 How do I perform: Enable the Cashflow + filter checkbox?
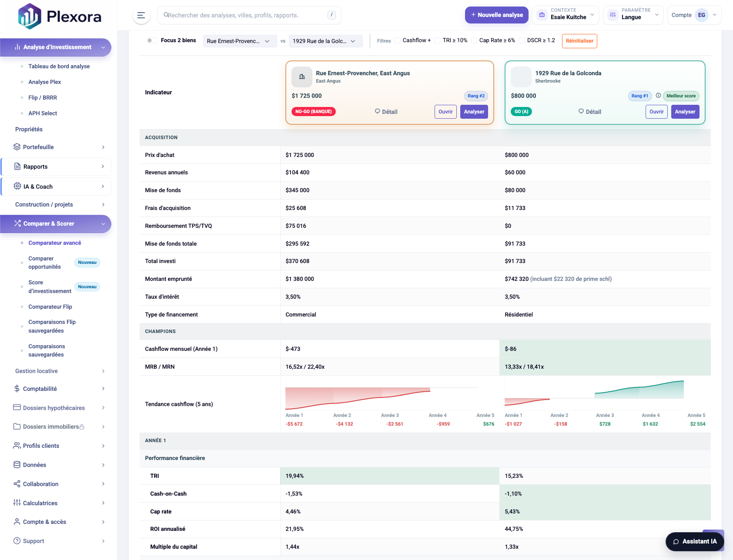pyautogui.click(x=397, y=40)
